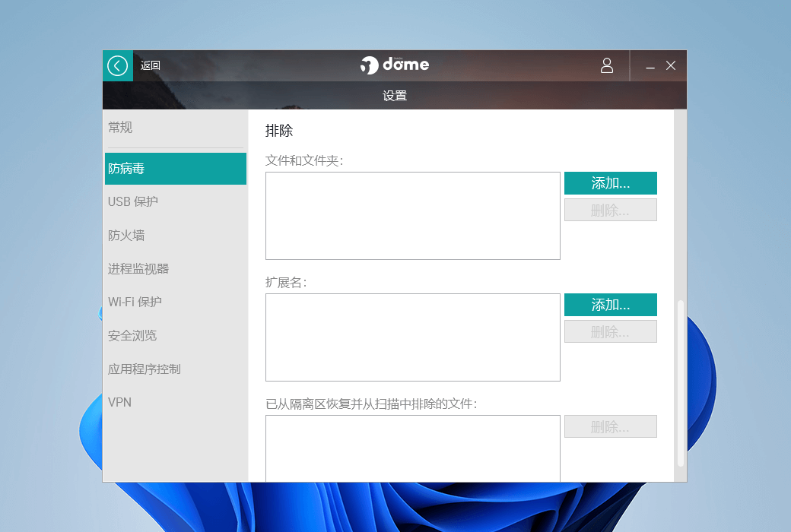Click 添加 next to 扩展名 list
Viewport: 791px width, 532px height.
pos(610,305)
